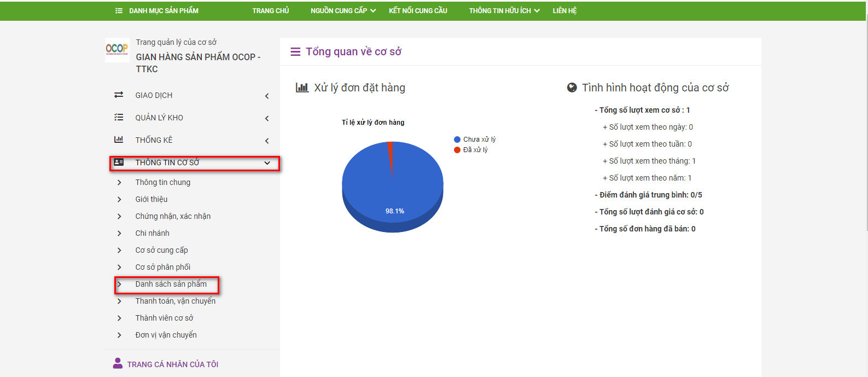Viewport: 868px width, 377px height.
Task: Click the GIAO DỊCH exchange arrows icon
Action: 119,95
